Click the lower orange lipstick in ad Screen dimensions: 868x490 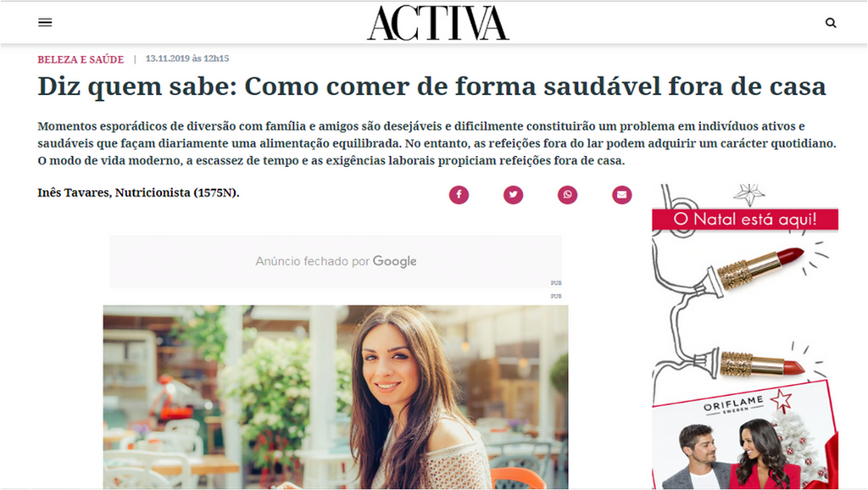(x=762, y=363)
